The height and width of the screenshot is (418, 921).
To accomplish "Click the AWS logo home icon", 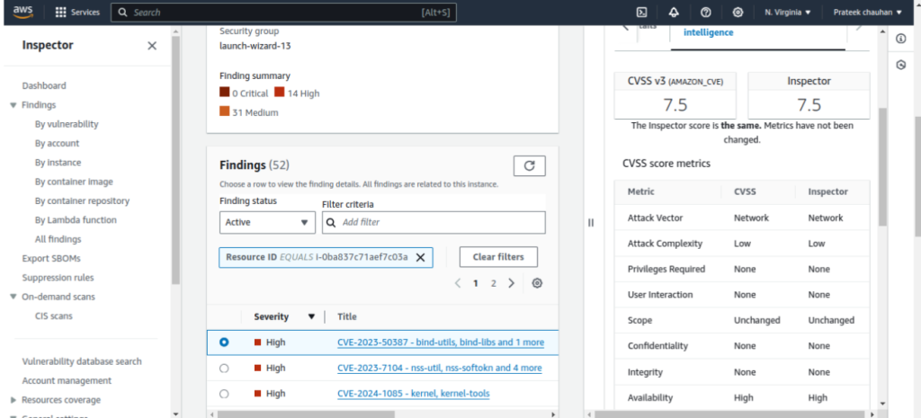I will coord(23,12).
